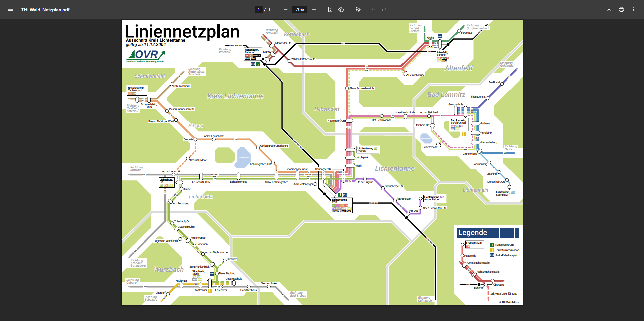Open the more actions three-dot menu
The width and height of the screenshot is (644, 321).
click(633, 9)
